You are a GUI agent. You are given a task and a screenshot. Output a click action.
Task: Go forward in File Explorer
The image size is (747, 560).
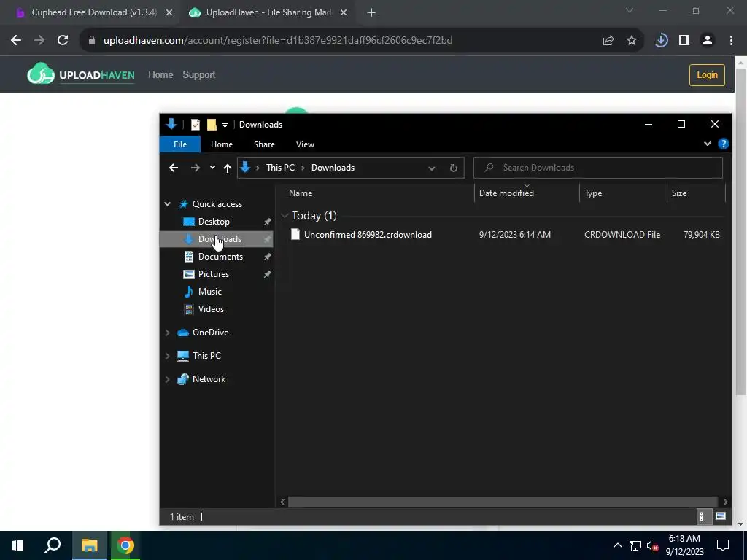pos(195,168)
